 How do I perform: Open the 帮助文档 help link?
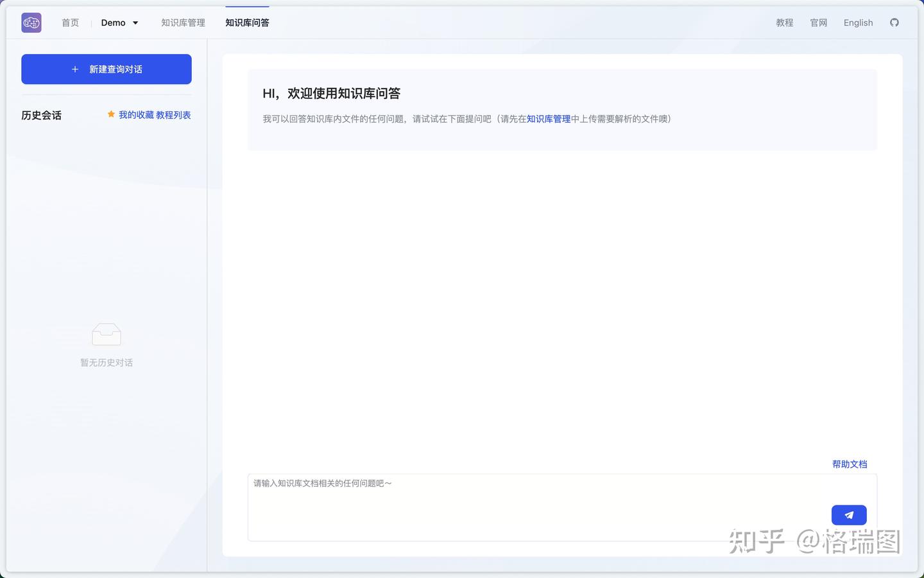coord(850,464)
